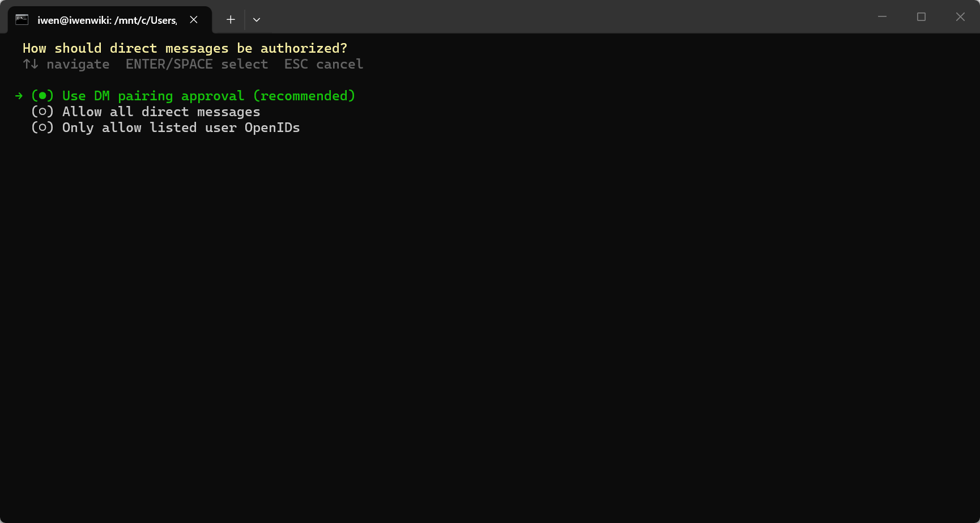The width and height of the screenshot is (980, 523).
Task: Maximize the terminal window
Action: tap(921, 17)
